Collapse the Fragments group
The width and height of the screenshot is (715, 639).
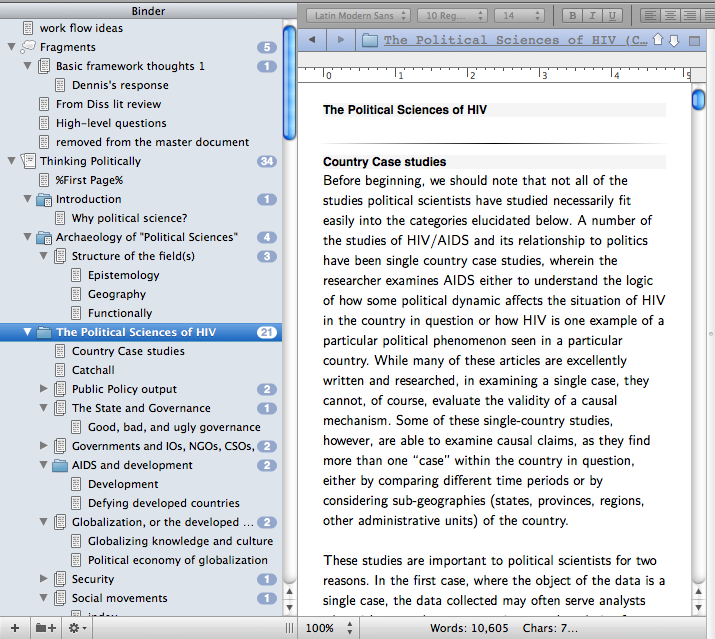(x=12, y=47)
